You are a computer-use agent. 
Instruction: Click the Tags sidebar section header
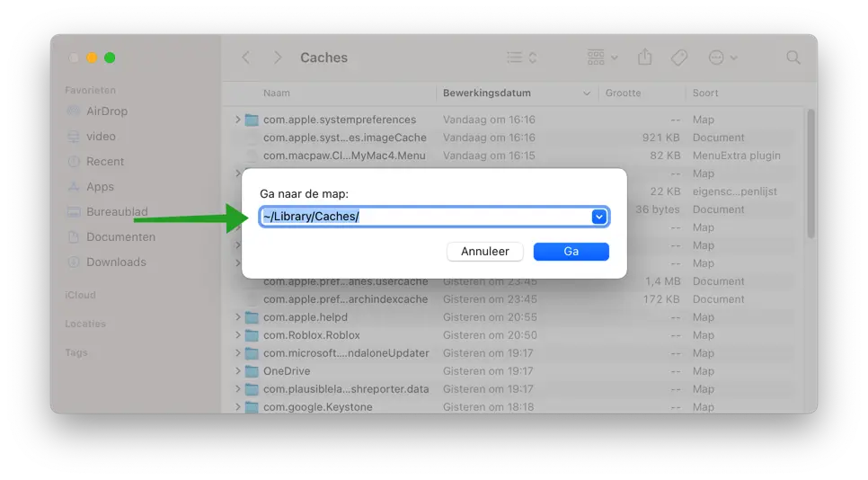coord(76,352)
